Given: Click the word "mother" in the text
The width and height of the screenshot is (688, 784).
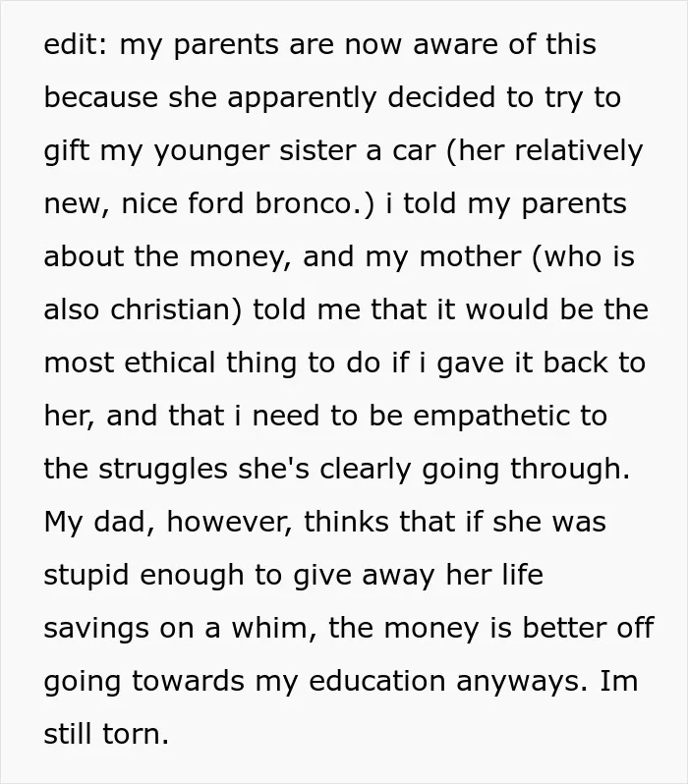Looking at the screenshot, I should [470, 256].
